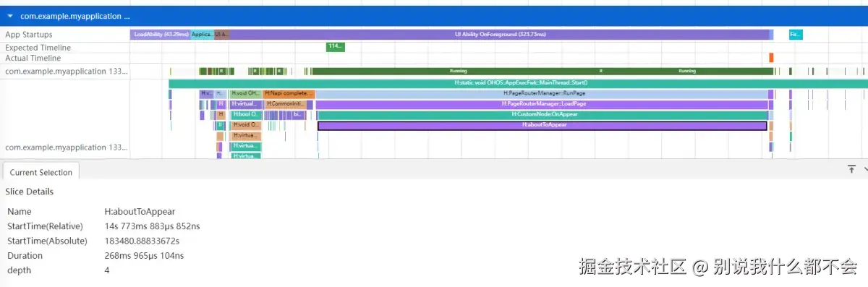Viewport: 868px width, 287px height.
Task: Click the absolute start time 183480.88833672s
Action: click(x=142, y=241)
